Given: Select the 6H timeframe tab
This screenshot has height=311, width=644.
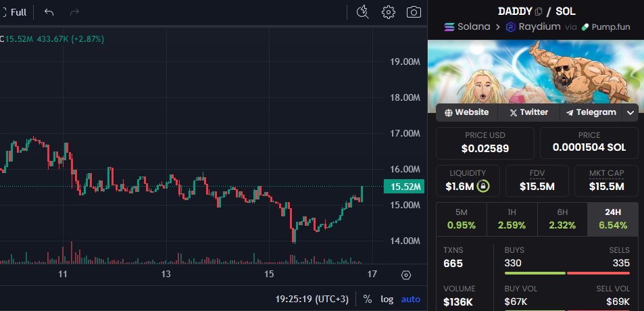Looking at the screenshot, I should (562, 219).
